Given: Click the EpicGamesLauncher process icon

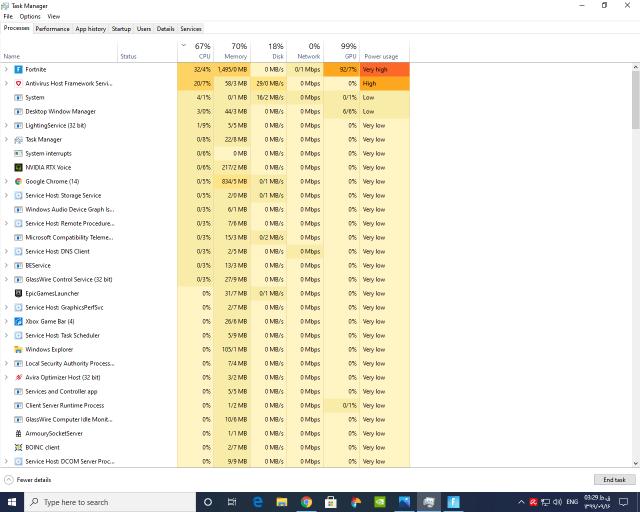Looking at the screenshot, I should [x=18, y=293].
